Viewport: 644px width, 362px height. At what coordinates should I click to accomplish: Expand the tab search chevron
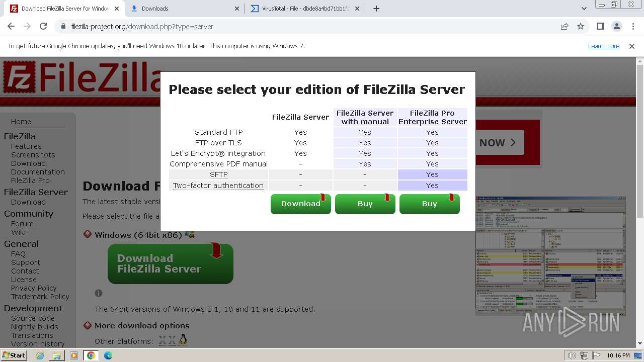[x=584, y=9]
